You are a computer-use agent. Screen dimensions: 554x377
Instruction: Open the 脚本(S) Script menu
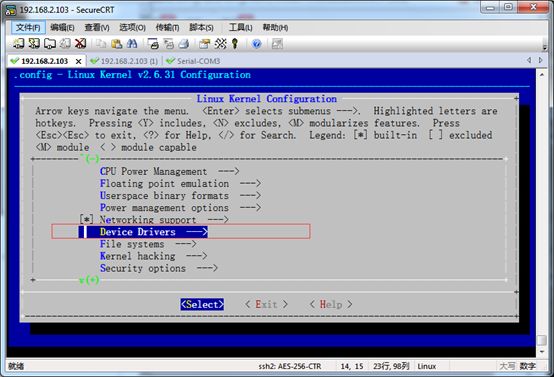[x=201, y=28]
